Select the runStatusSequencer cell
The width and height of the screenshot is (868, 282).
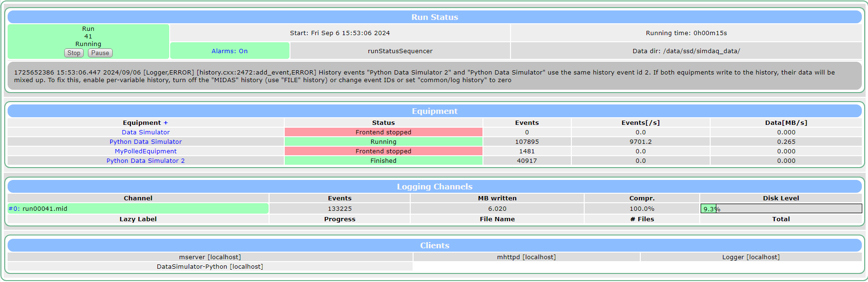[x=400, y=51]
